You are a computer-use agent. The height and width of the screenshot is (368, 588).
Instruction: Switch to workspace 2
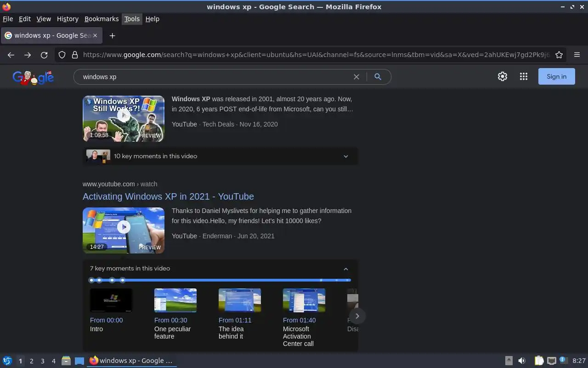pos(31,361)
